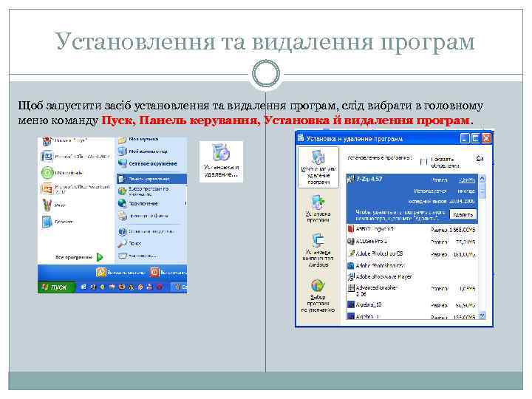Screen dimensions: 532x399
Task: Click the Выход из системы button
Action: click(x=120, y=273)
